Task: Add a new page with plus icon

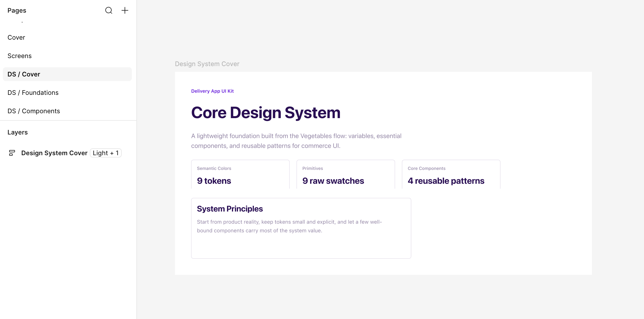Action: [x=125, y=10]
